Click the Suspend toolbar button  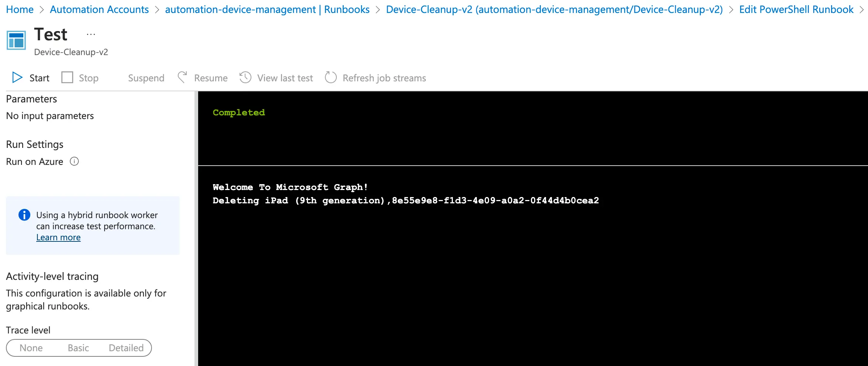[x=146, y=78]
